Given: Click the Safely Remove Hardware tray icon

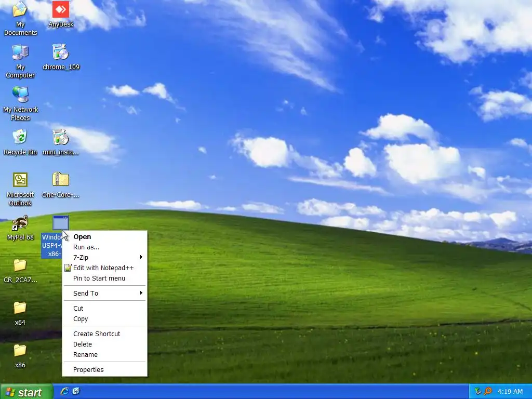Looking at the screenshot, I should pos(478,391).
